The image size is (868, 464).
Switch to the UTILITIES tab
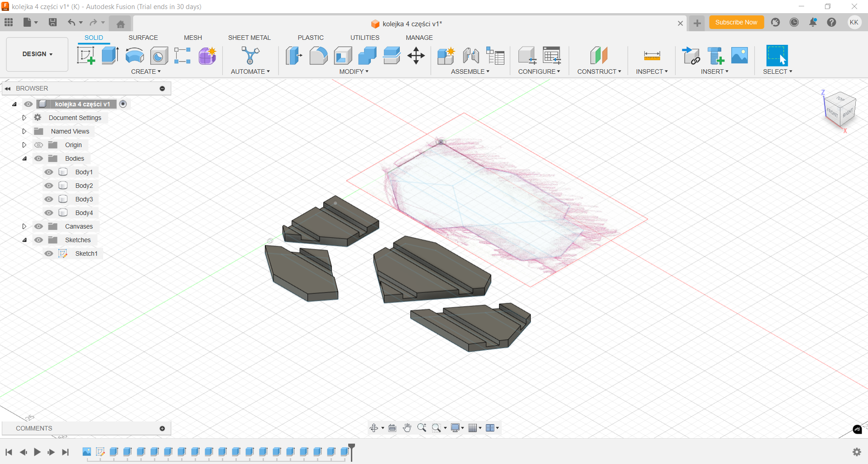pyautogui.click(x=365, y=38)
